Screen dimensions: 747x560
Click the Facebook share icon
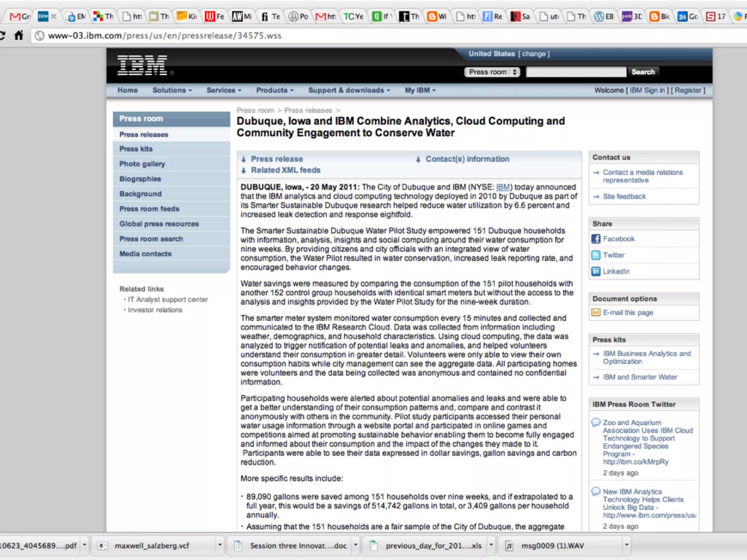pyautogui.click(x=596, y=239)
